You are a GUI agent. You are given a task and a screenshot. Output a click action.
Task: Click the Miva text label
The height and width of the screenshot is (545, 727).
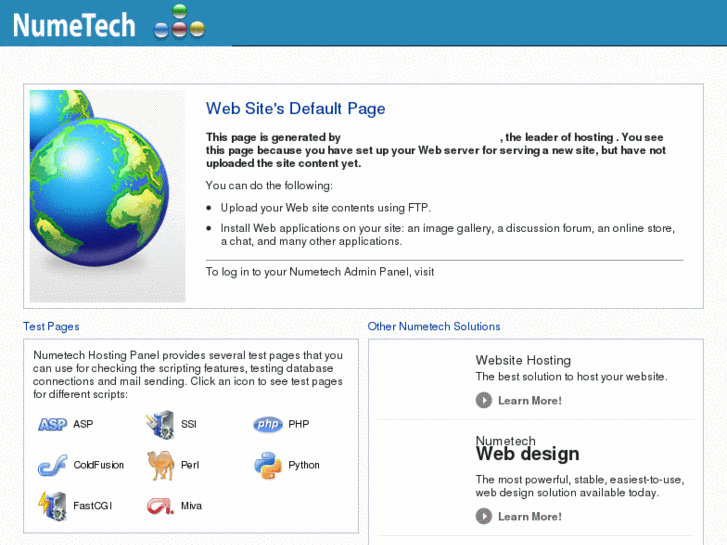tap(191, 506)
